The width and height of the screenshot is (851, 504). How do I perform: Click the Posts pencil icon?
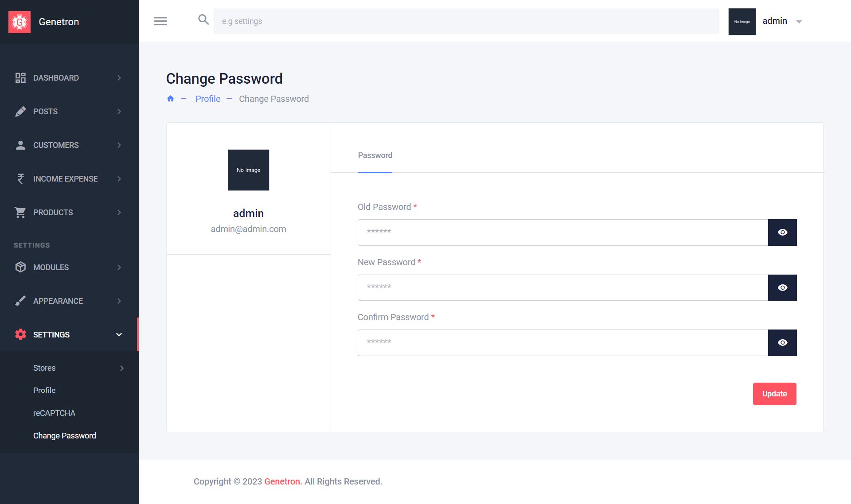pos(20,112)
